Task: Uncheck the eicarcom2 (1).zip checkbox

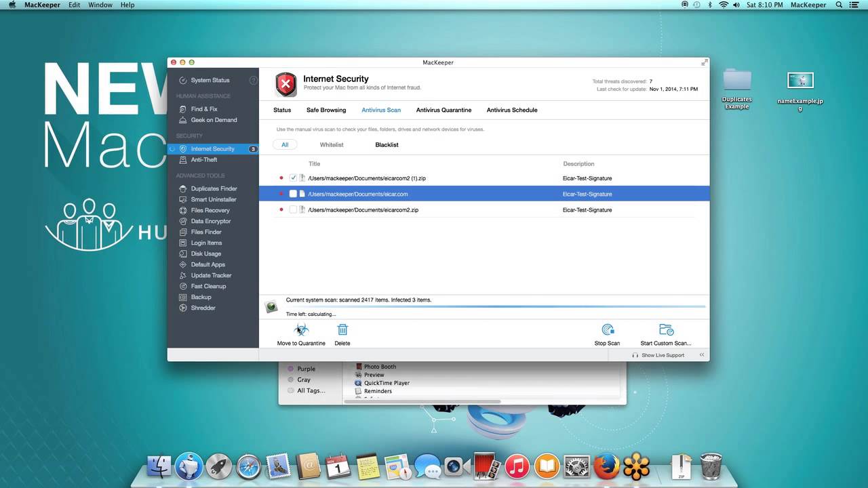Action: point(293,178)
